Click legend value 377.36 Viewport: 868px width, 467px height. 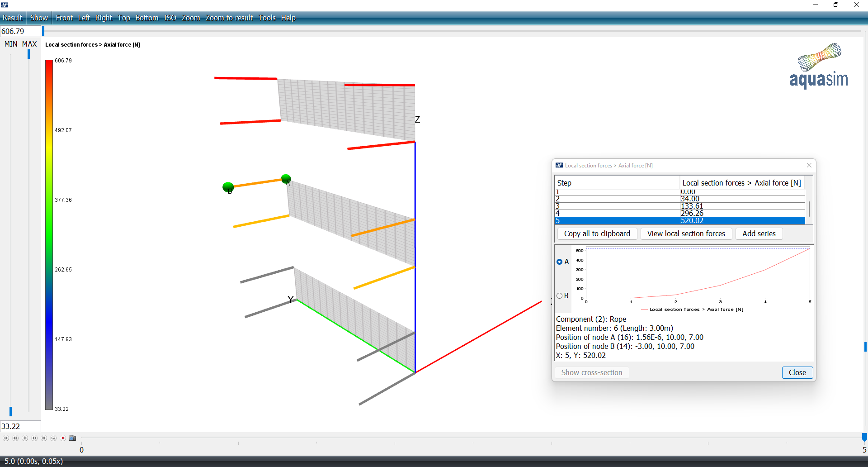pyautogui.click(x=63, y=200)
